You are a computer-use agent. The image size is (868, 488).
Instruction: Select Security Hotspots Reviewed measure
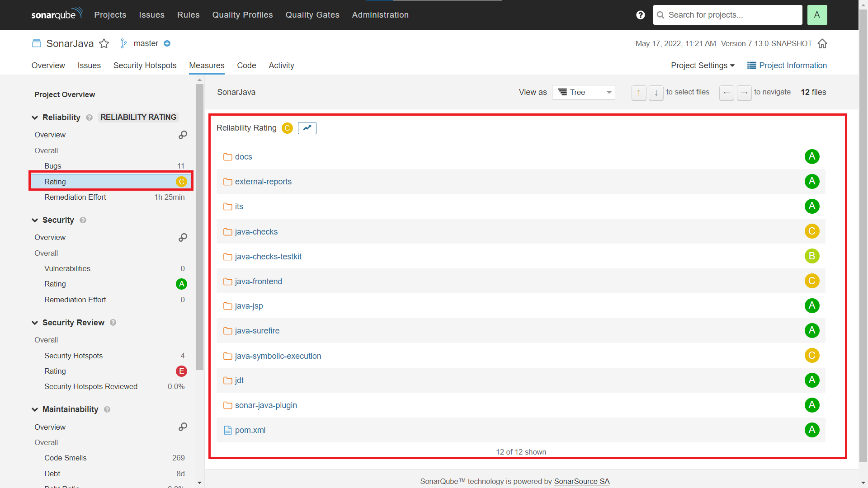(x=111, y=386)
